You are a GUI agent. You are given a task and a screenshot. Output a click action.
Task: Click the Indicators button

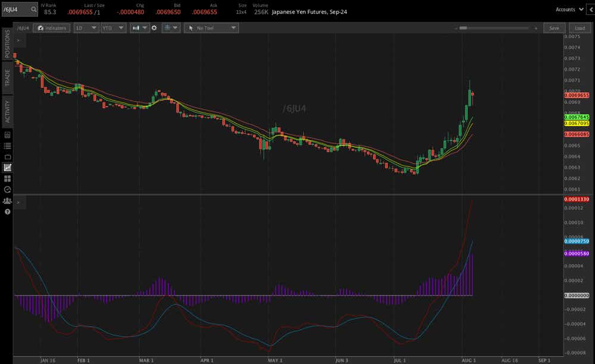coord(51,28)
